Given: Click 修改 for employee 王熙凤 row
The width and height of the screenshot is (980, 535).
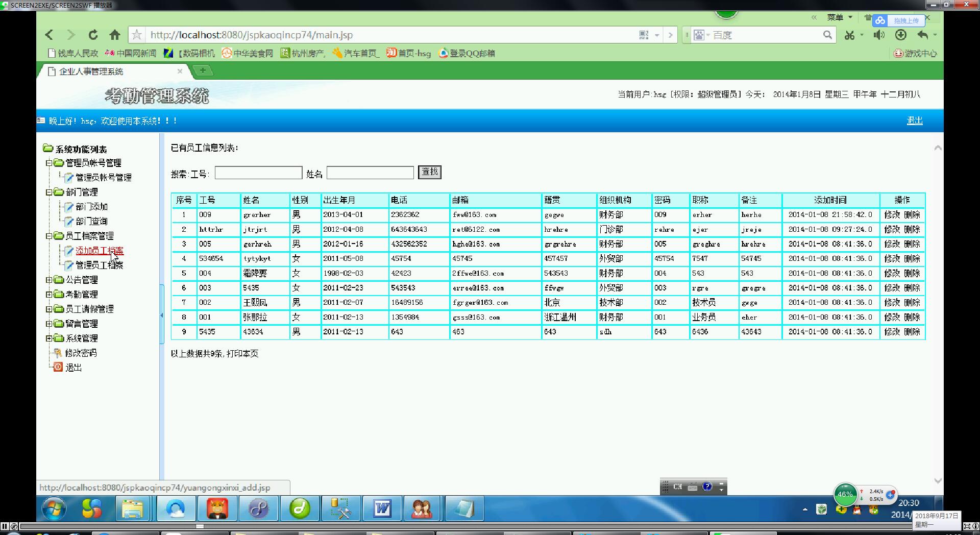Looking at the screenshot, I should tap(892, 303).
